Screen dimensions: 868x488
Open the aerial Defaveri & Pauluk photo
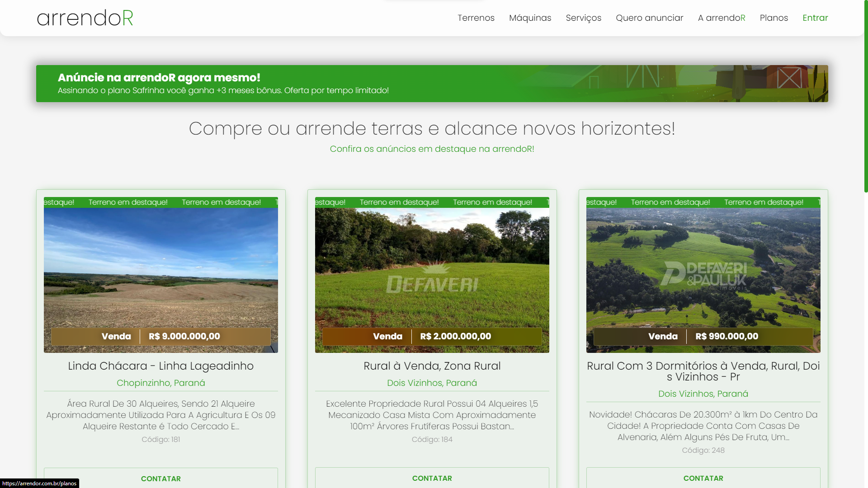pos(703,271)
